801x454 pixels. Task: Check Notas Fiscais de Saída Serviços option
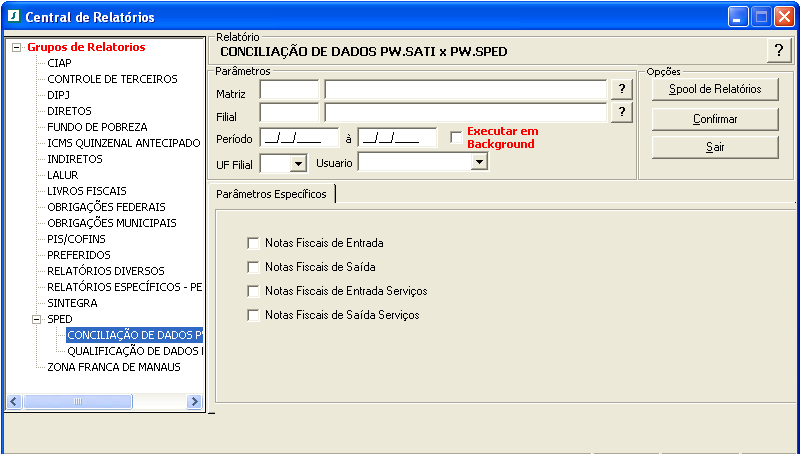tap(253, 315)
